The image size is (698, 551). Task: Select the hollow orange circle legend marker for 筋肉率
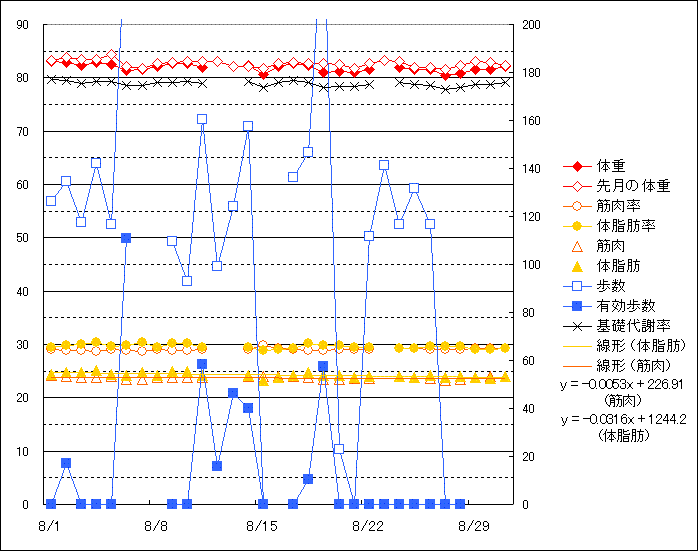click(577, 207)
